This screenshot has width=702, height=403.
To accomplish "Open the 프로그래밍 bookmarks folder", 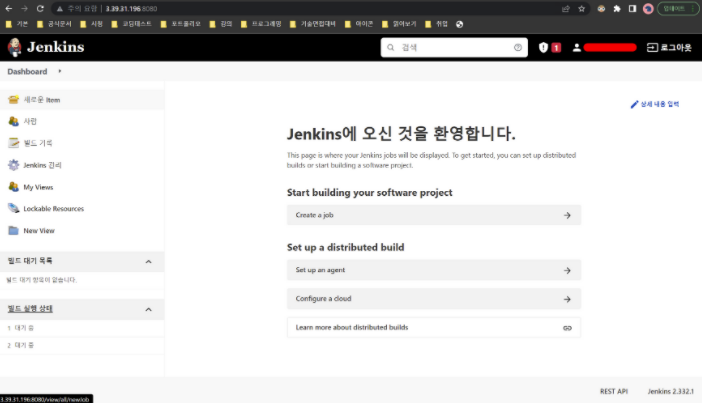I will 261,24.
